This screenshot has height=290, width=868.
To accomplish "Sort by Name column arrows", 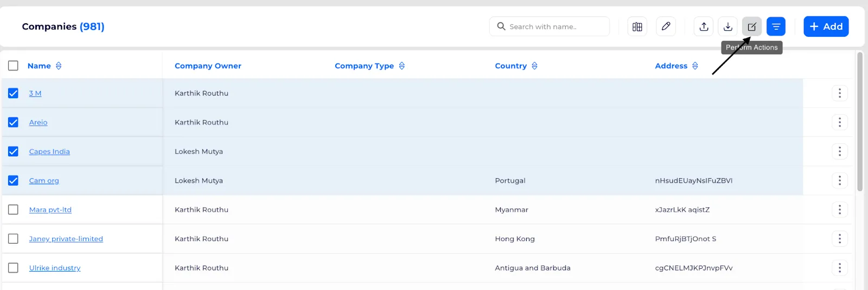I will point(59,66).
